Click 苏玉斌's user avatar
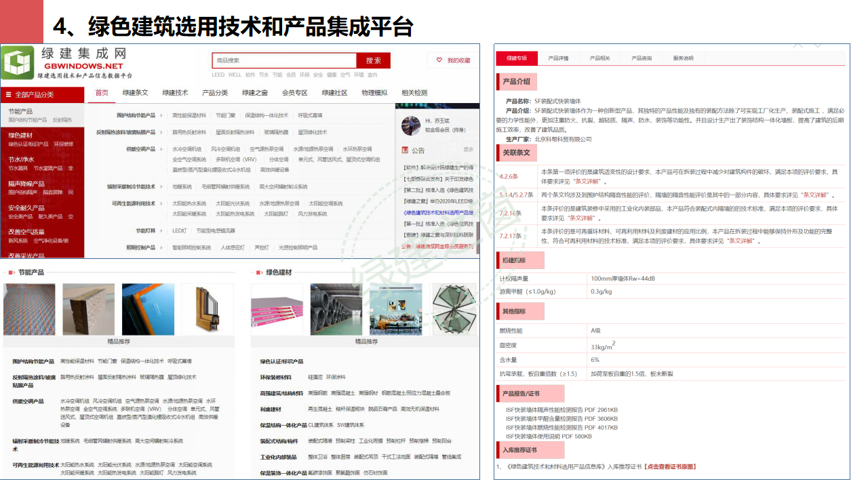The width and height of the screenshot is (868, 488). click(x=411, y=125)
